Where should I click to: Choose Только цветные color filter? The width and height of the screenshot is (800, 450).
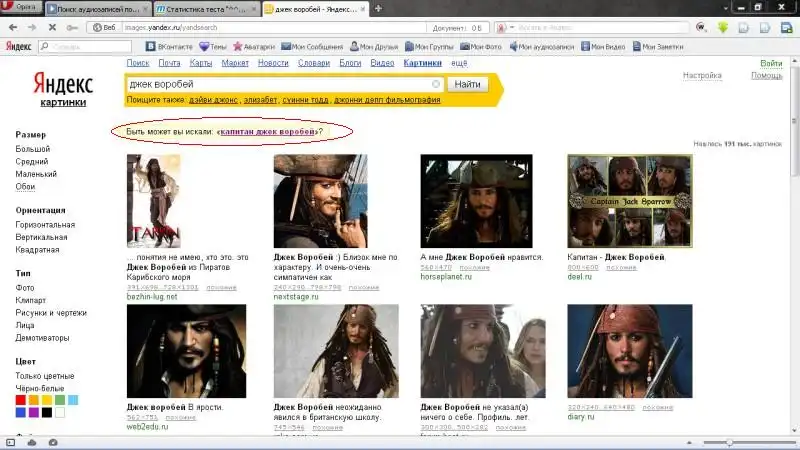[44, 376]
